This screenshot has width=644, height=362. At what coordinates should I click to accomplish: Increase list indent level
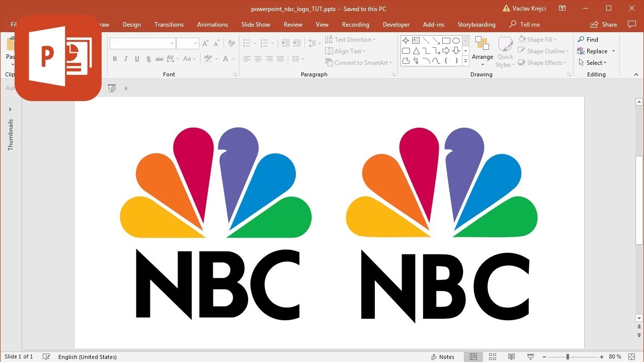[296, 43]
